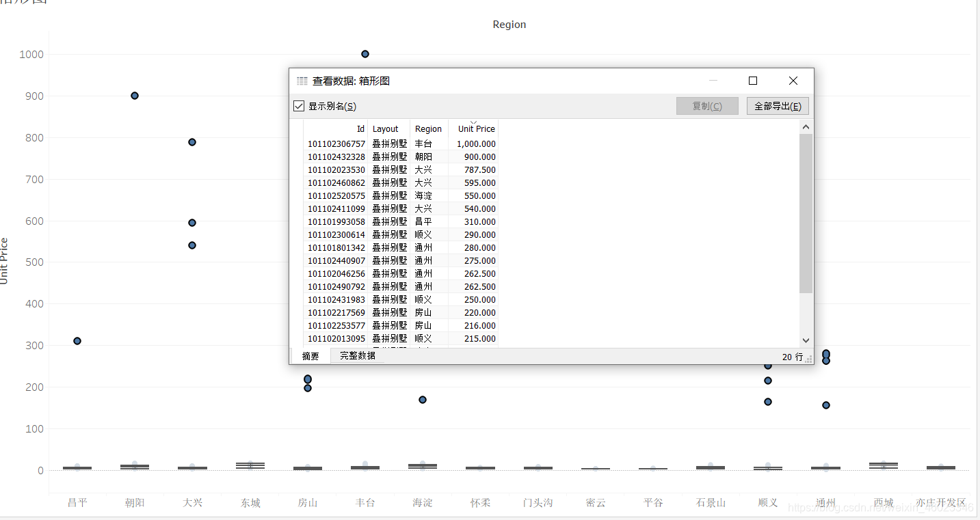Close the 查看数据: 箱形图 dialog
Viewport: 980px width, 520px height.
point(793,81)
